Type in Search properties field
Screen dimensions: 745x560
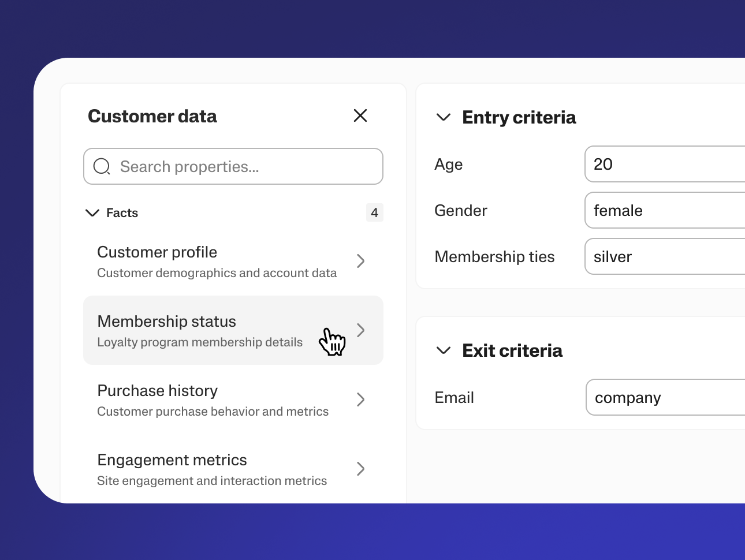pyautogui.click(x=243, y=166)
